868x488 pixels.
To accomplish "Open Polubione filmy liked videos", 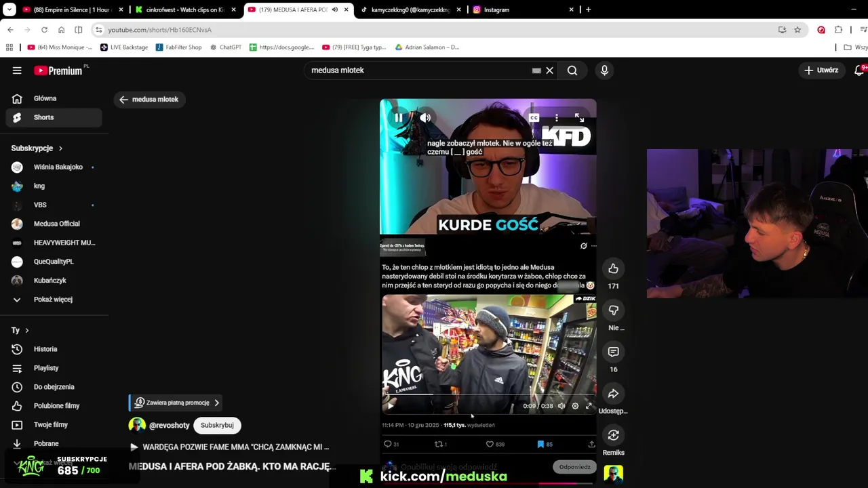I will (54, 406).
